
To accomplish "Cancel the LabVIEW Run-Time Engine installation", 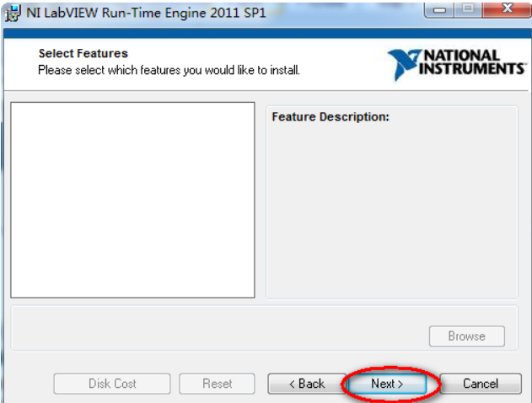I will (x=481, y=384).
